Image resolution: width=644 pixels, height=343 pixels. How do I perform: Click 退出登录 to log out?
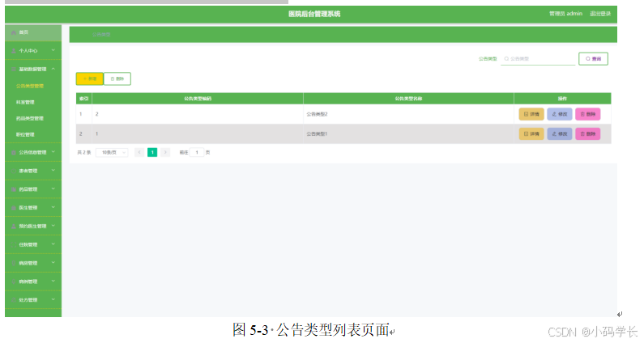[x=600, y=14]
